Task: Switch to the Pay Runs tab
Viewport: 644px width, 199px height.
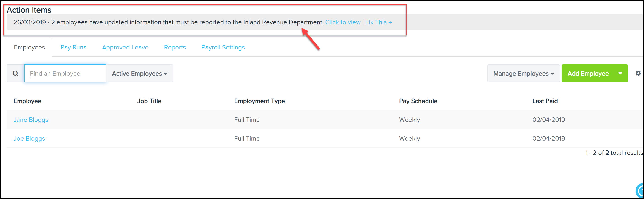Action: pos(73,47)
